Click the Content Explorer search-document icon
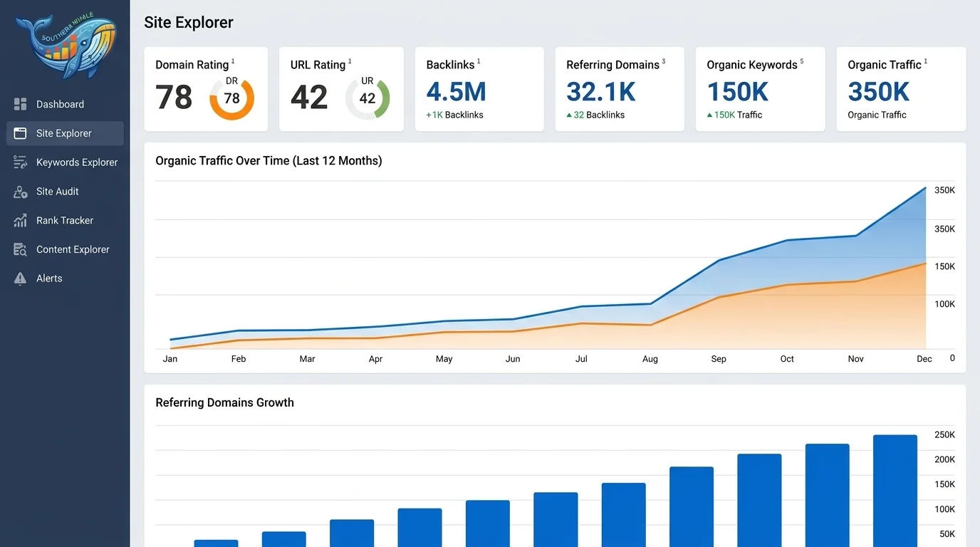 pos(20,250)
